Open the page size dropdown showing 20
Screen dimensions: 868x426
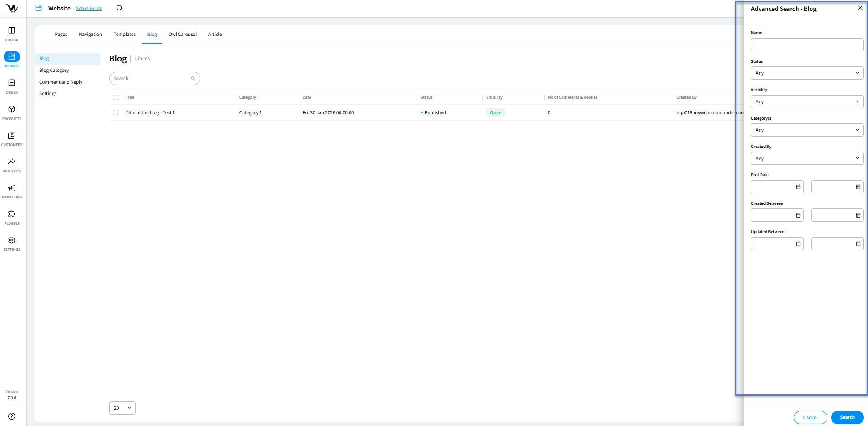(x=122, y=408)
